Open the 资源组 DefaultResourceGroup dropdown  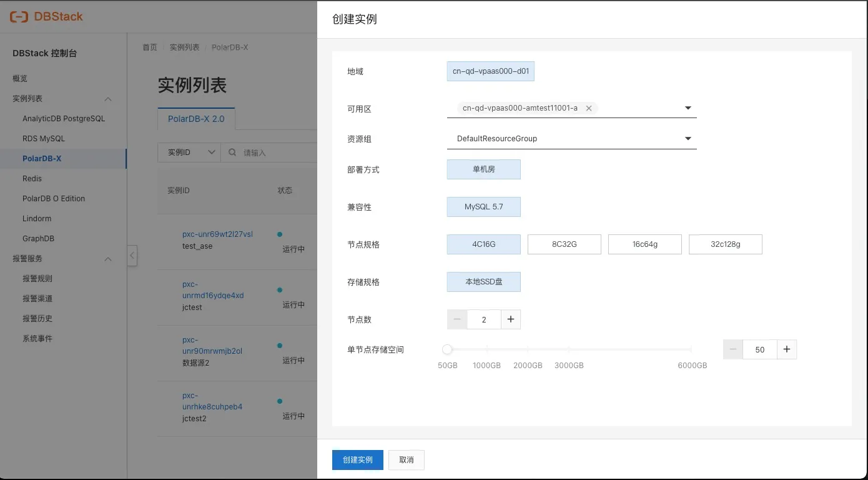(x=571, y=139)
